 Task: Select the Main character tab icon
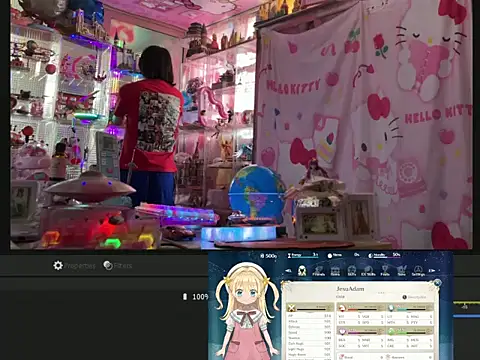[302, 270]
